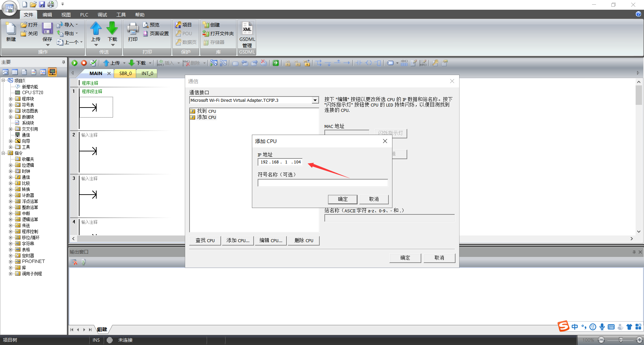This screenshot has width=644, height=345.
Task: Open GSDML management (GSDML 管理) icon
Action: [247, 35]
